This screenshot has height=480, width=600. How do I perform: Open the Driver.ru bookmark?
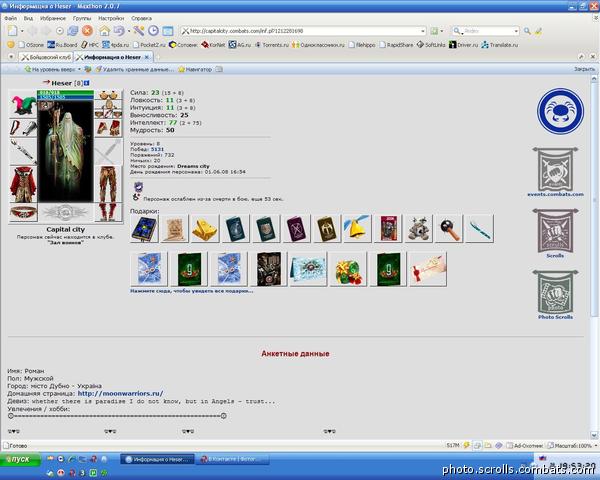[x=463, y=45]
